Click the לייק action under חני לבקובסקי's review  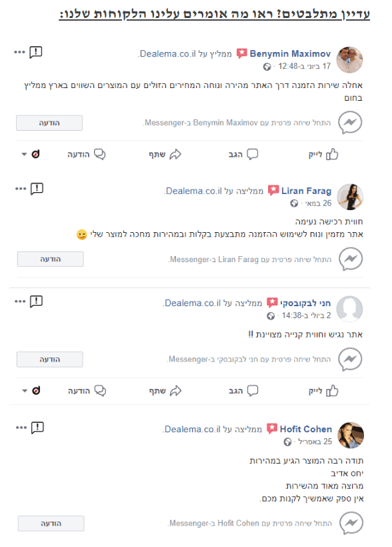pos(323,391)
